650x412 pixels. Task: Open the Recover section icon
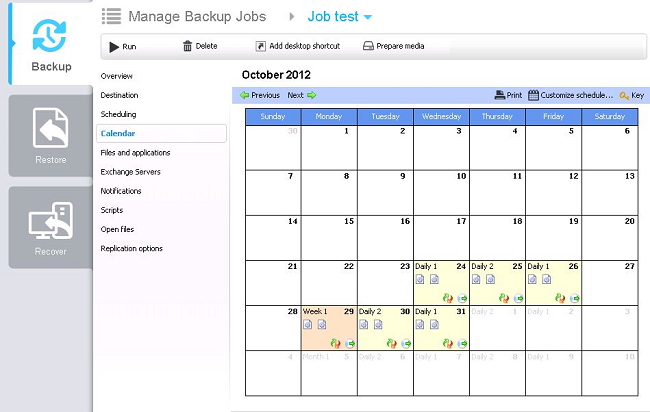click(x=51, y=221)
